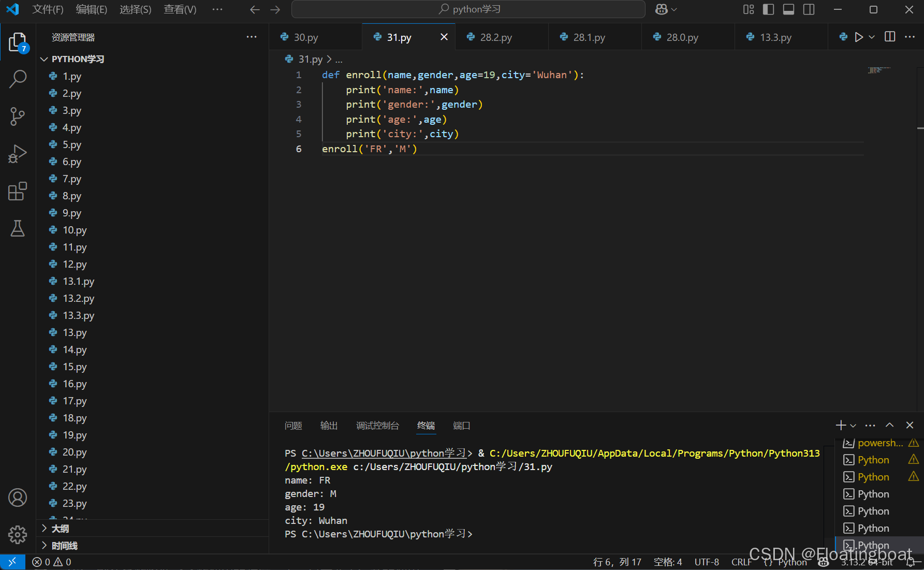Open the Manage gear settings

click(18, 534)
